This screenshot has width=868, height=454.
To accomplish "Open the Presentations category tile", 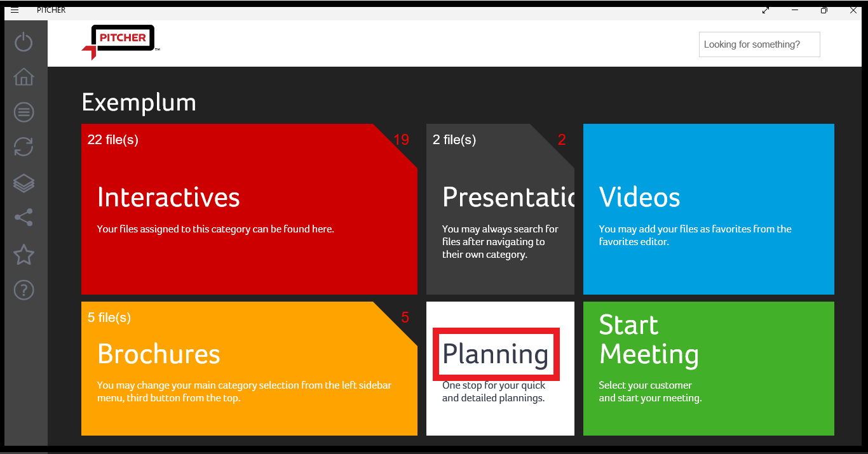I will (x=500, y=210).
